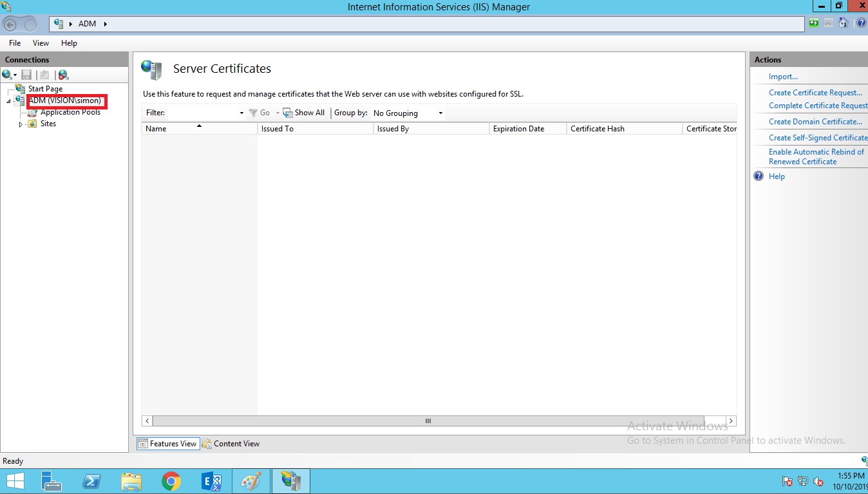
Task: Open the Create New Connection dropdown arrow
Action: (x=15, y=75)
